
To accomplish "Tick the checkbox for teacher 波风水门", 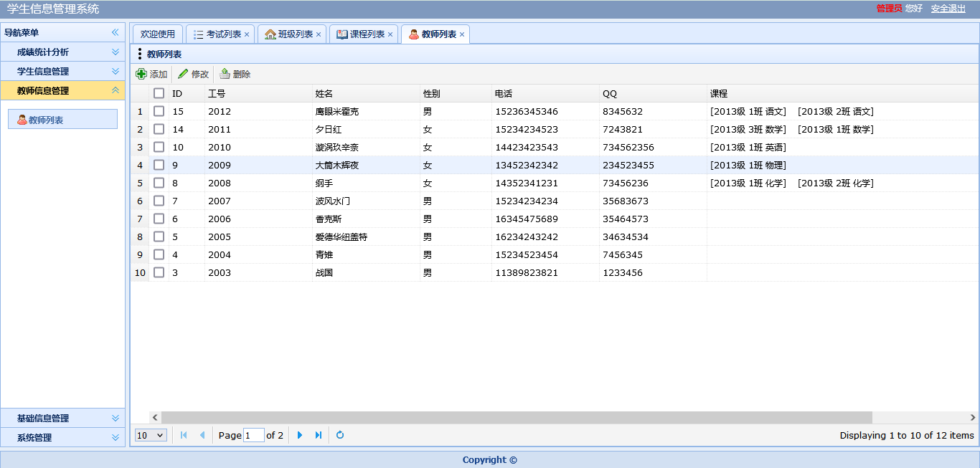I will [x=159, y=201].
